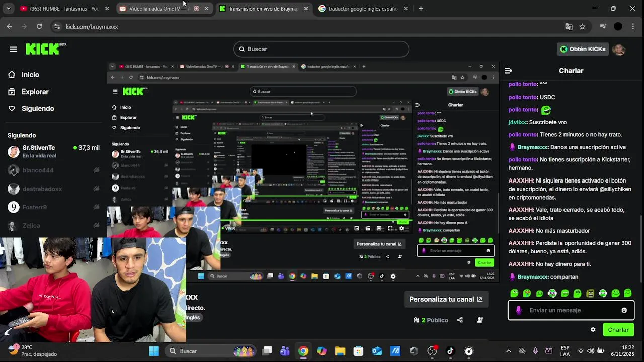
Task: Open Zelica followed channel
Action: tap(53, 226)
